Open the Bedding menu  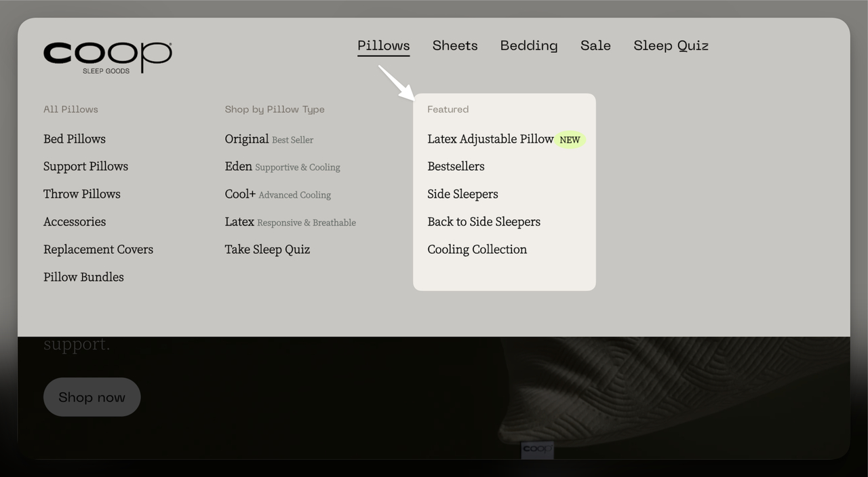(529, 45)
